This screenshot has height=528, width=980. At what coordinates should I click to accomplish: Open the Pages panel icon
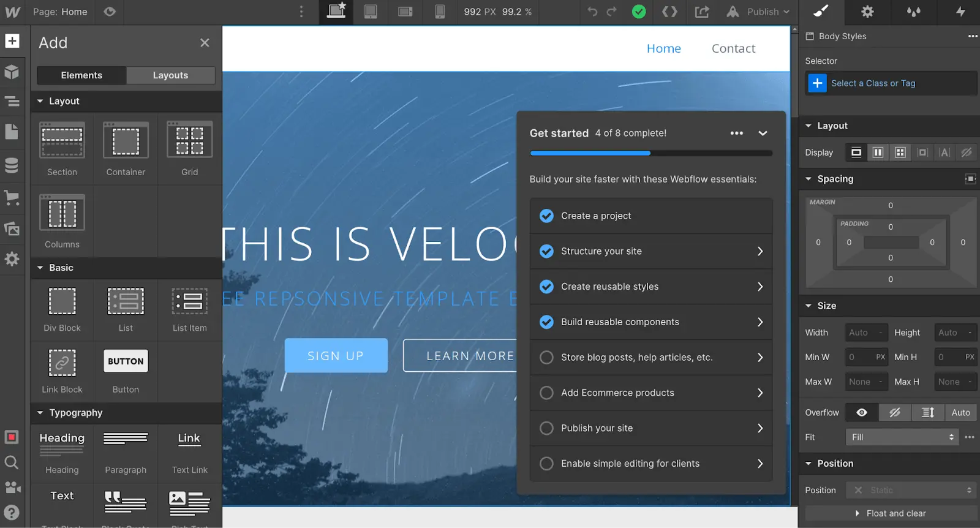point(12,132)
